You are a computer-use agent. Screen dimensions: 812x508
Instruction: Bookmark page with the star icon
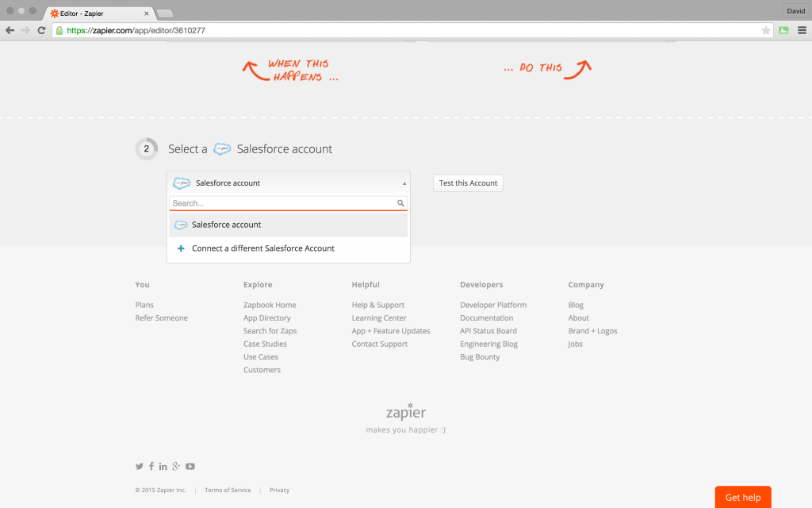(766, 31)
